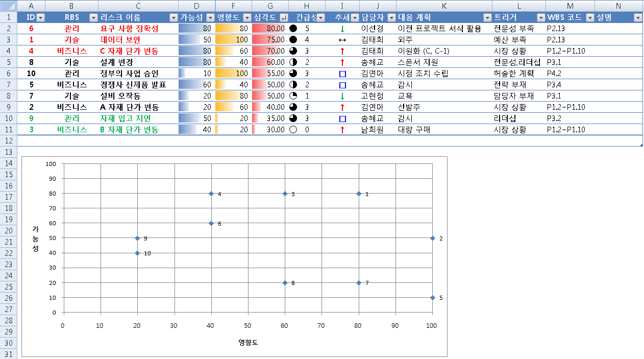Select the red up-arrow trend for 설계 변경
Viewport: 644px width, 359px height.
coord(342,62)
